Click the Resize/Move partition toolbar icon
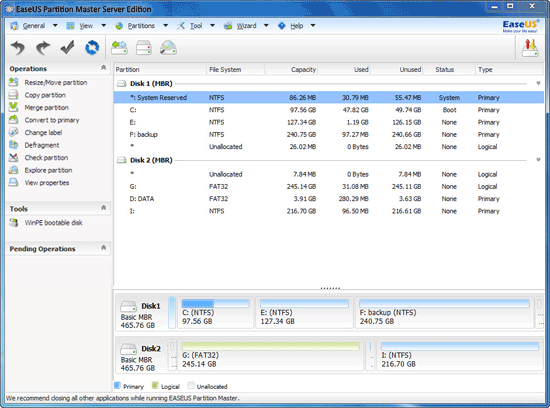550x408 pixels. 119,47
